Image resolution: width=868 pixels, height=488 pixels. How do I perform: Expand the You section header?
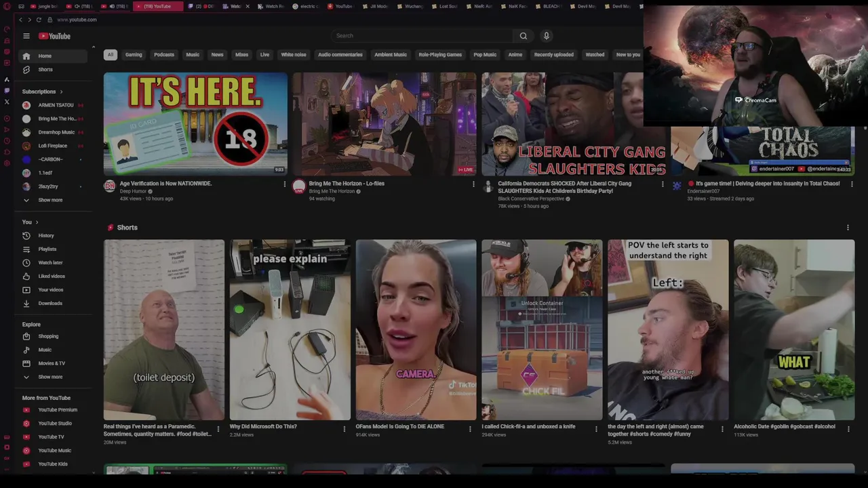pos(30,222)
